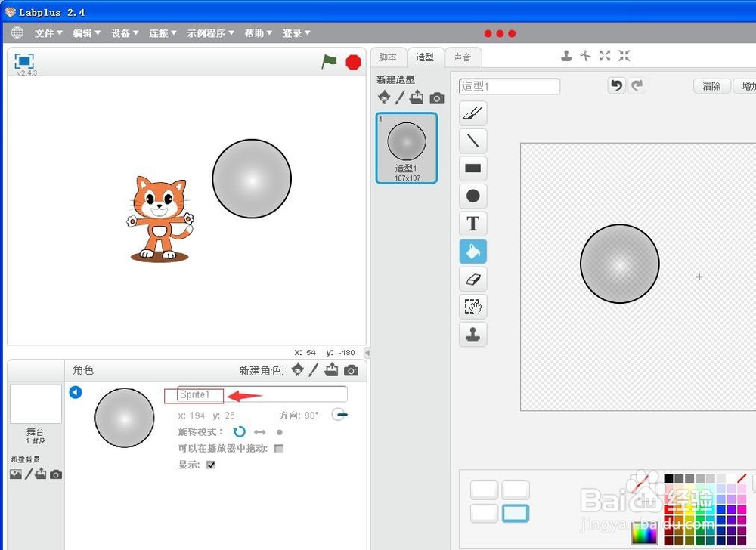Click the grow sprite icon
Viewport: 756px width, 550px height.
(x=605, y=56)
